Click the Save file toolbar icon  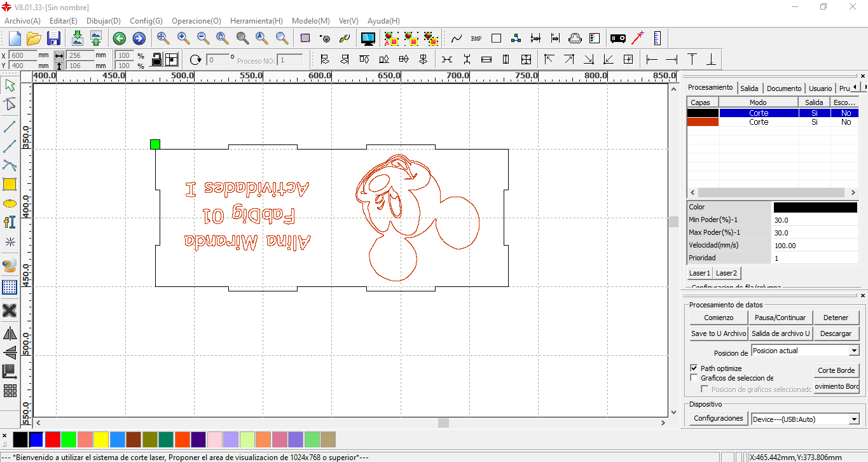tap(53, 38)
